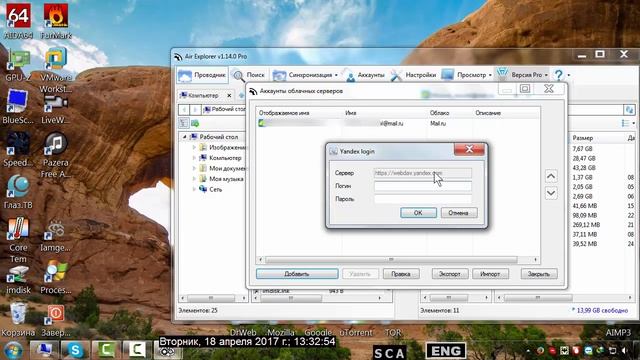Viewport: 640px width, 360px height.
Task: Open the BlueScreen desktop icon
Action: pos(18,107)
